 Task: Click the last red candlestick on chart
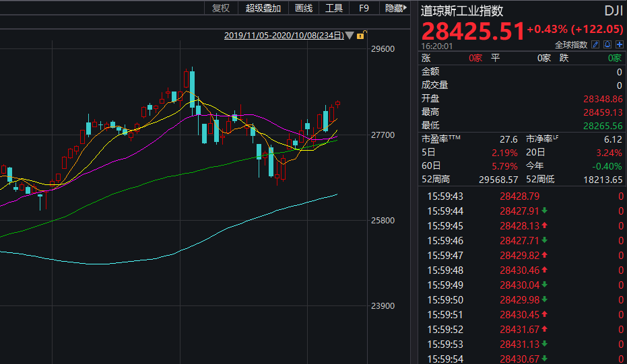338,104
